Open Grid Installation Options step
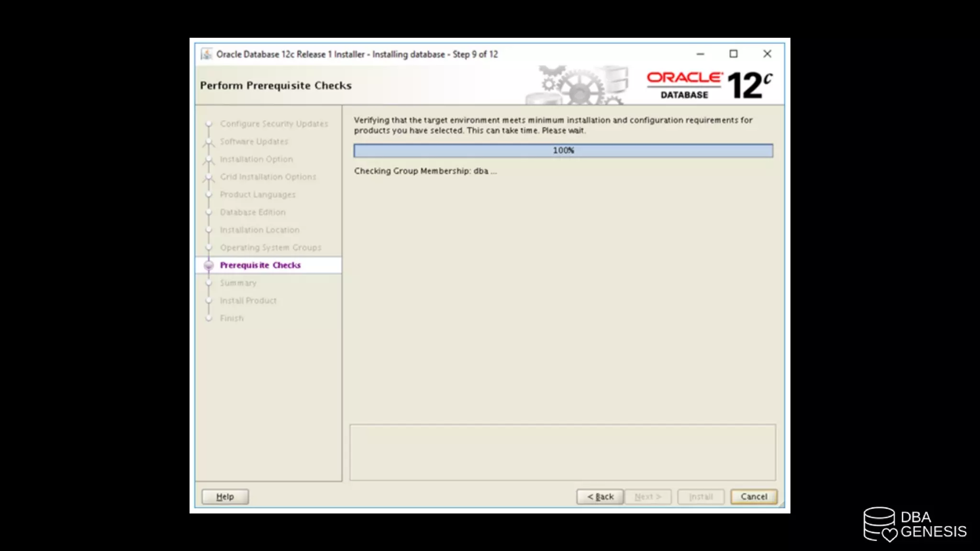 268,177
